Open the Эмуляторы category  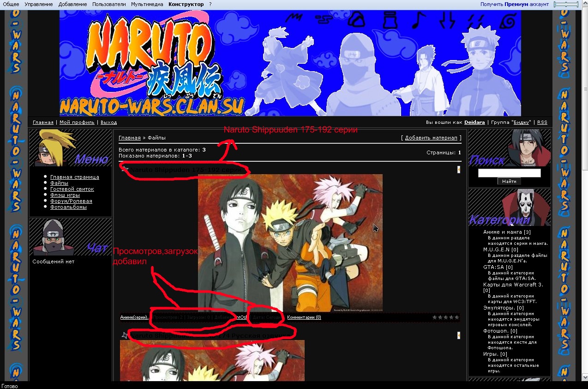503,308
